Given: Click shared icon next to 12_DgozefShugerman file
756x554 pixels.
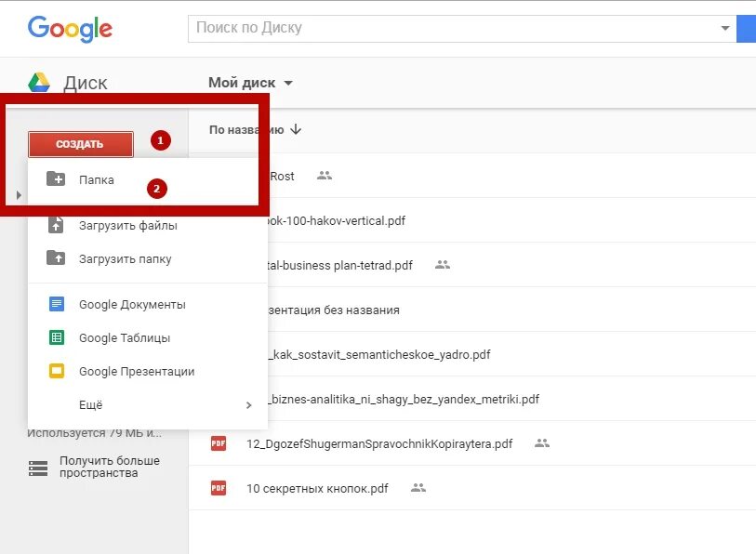Looking at the screenshot, I should [x=542, y=443].
